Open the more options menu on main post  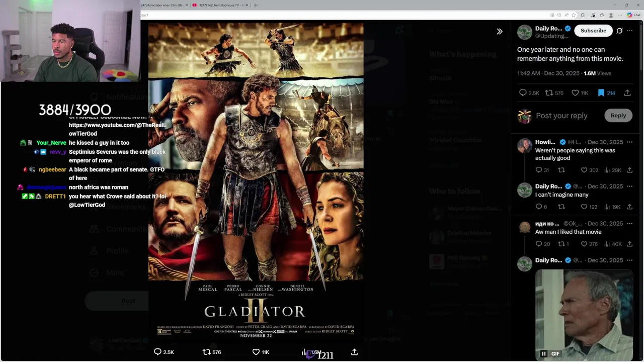[629, 31]
